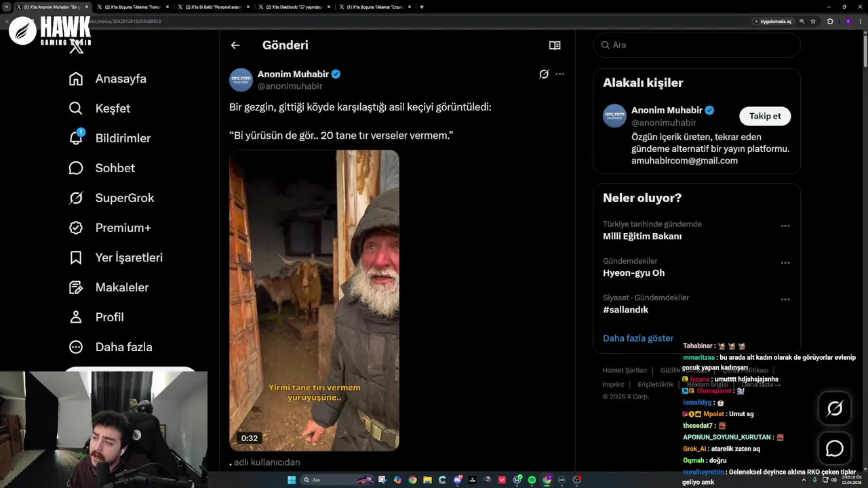Open SuperGrok from the sidebar
This screenshot has width=868, height=488.
pos(111,198)
